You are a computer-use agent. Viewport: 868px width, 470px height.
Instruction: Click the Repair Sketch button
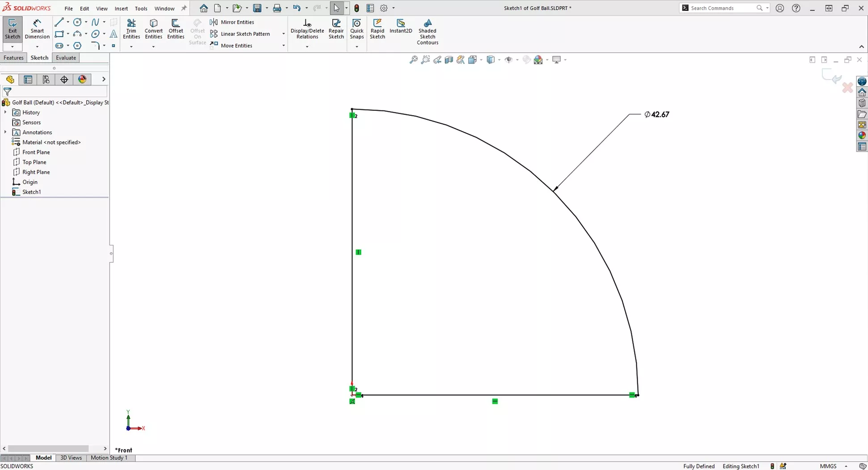point(336,28)
